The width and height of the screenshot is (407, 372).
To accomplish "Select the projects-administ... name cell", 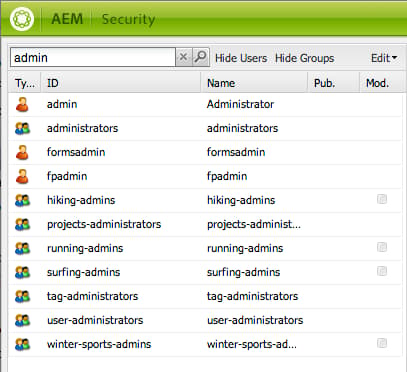I will click(254, 224).
